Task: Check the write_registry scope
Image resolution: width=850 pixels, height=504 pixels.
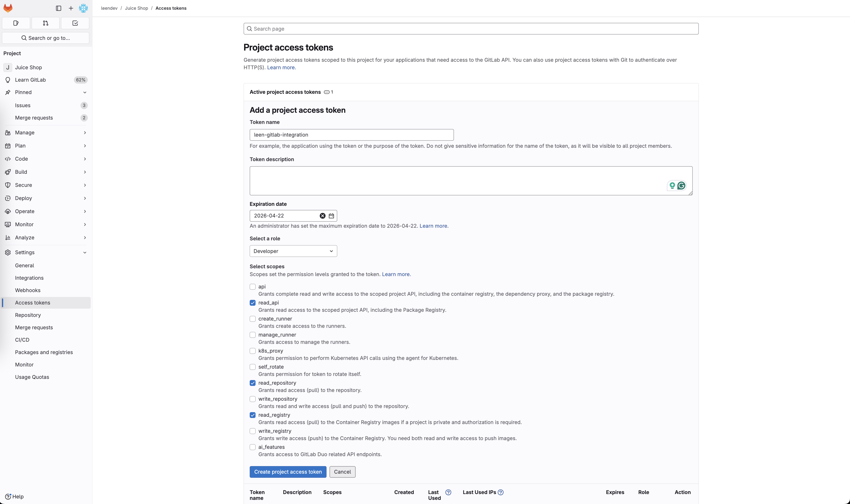Action: [252, 431]
